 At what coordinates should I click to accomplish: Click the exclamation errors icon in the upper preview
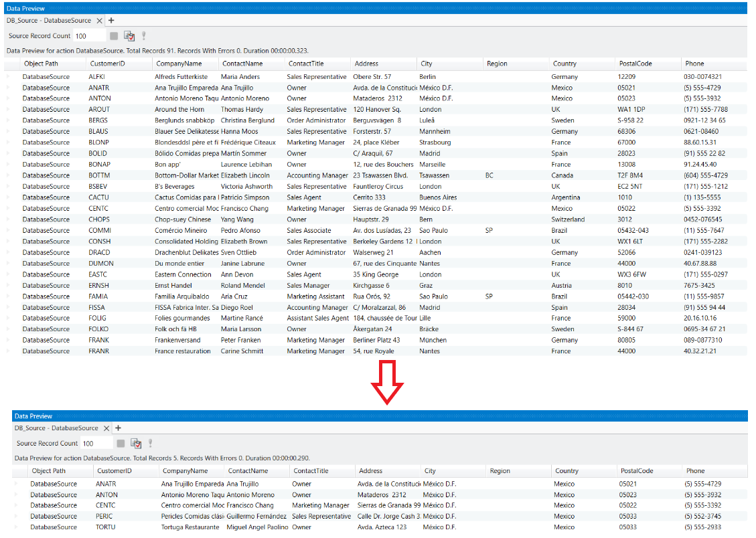143,36
